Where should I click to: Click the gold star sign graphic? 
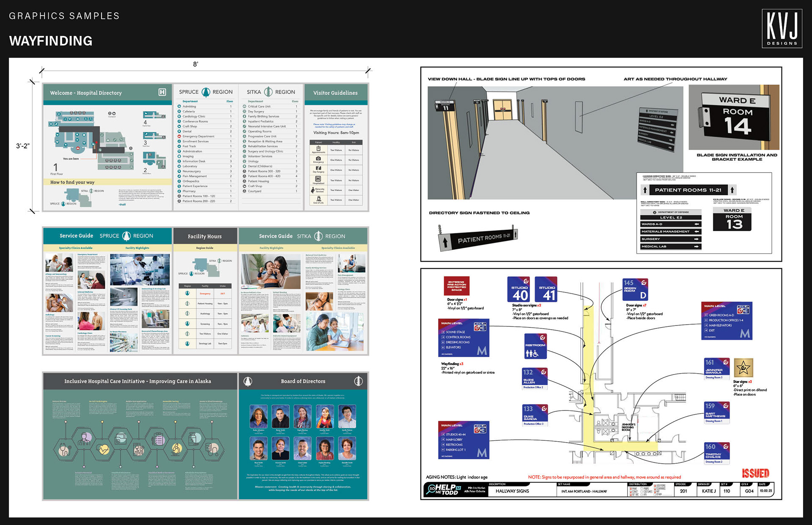tap(743, 368)
